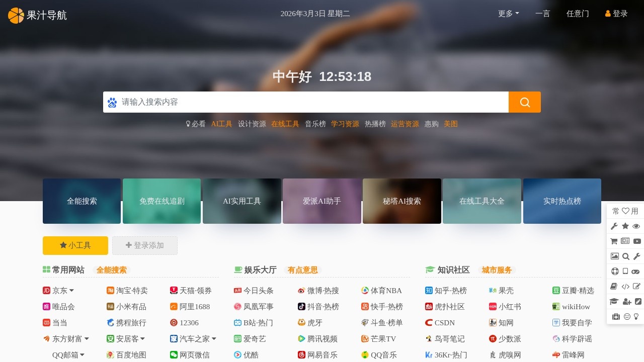The width and height of the screenshot is (644, 362).
Task: Click the lightbulb icon in the sidebar
Action: (637, 316)
